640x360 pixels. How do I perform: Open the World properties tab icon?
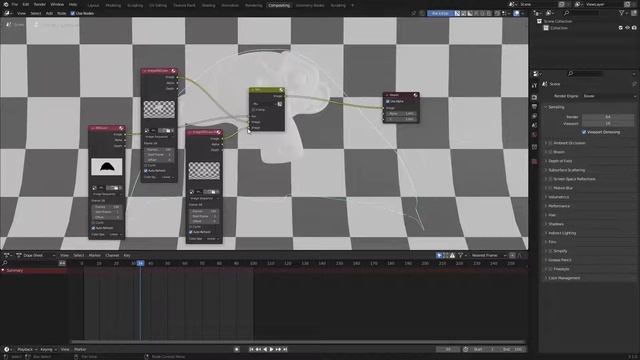coord(534,135)
